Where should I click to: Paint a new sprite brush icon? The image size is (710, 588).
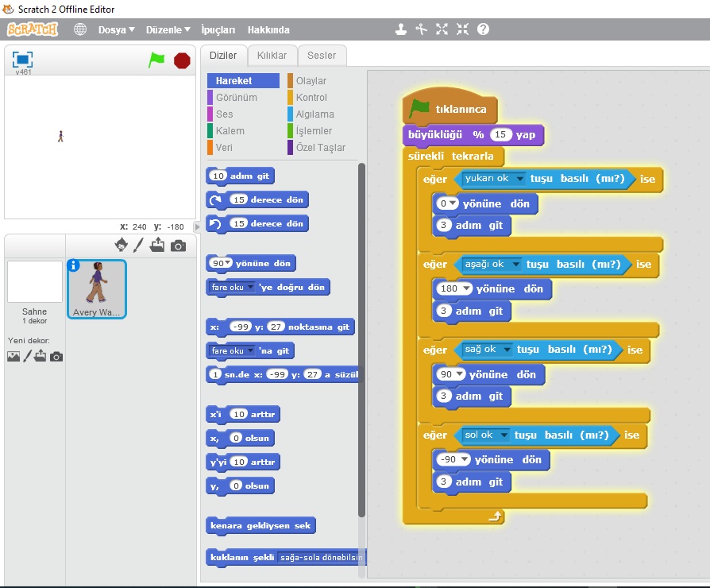[138, 245]
